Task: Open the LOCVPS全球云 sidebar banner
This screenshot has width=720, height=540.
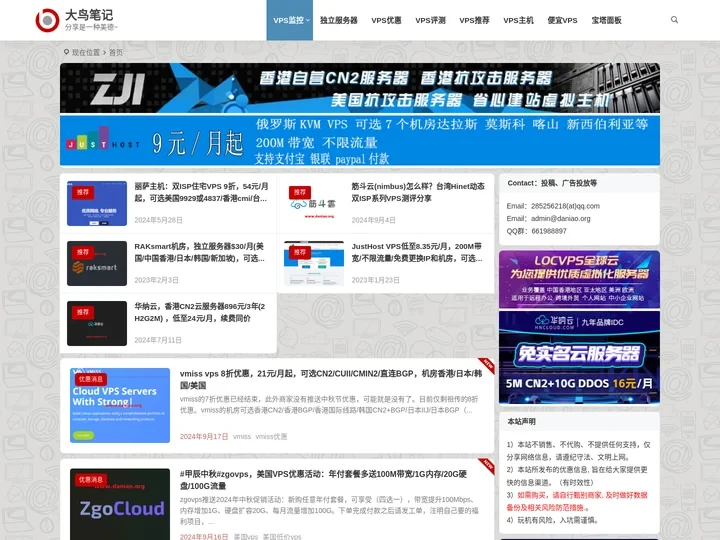Action: pyautogui.click(x=579, y=279)
